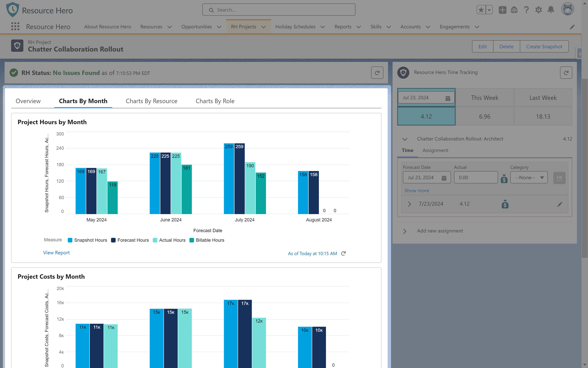Open the Accounts nav dropdown chevron

[x=428, y=27]
